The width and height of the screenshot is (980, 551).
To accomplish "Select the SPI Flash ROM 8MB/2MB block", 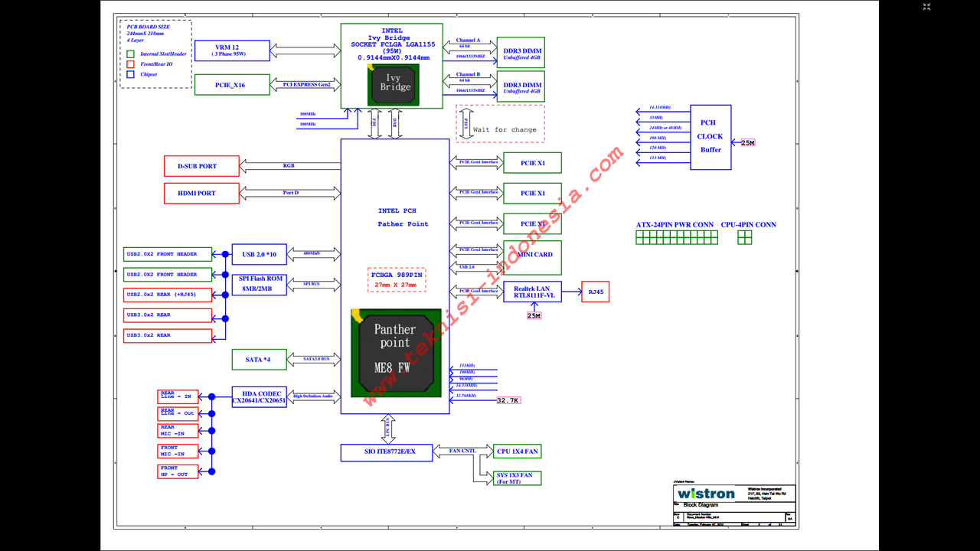I will point(260,284).
